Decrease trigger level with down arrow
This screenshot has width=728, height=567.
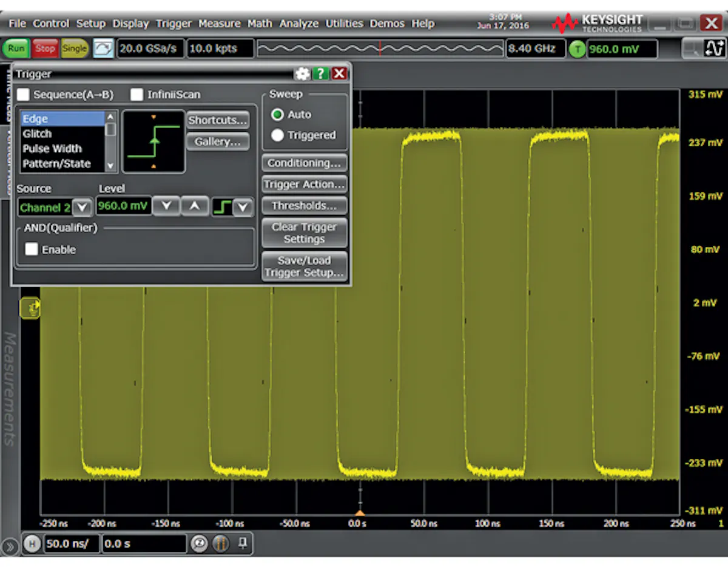click(x=166, y=206)
